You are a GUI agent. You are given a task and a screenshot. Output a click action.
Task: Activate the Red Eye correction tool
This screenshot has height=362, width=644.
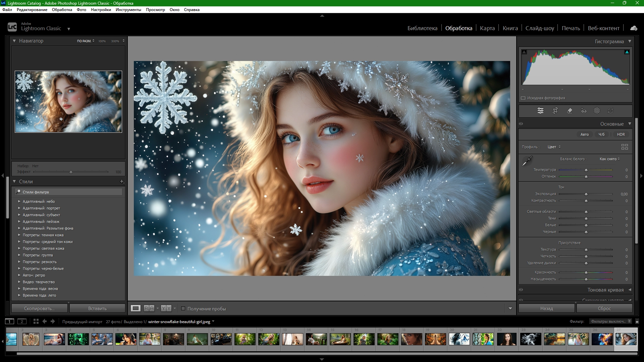point(584,111)
